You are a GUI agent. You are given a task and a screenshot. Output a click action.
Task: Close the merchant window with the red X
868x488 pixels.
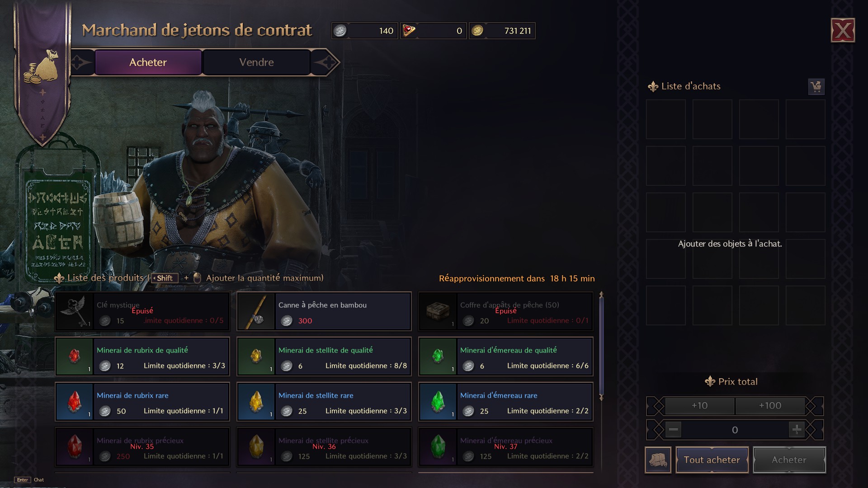[843, 31]
